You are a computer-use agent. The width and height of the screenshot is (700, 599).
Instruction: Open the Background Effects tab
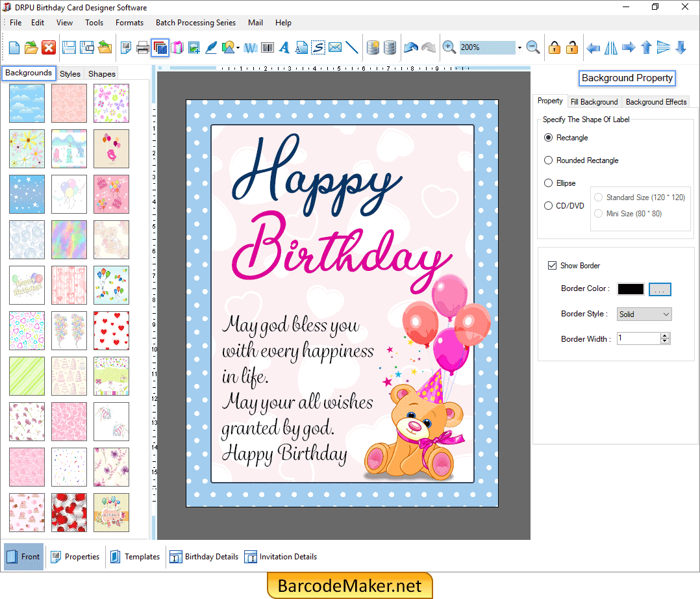656,102
